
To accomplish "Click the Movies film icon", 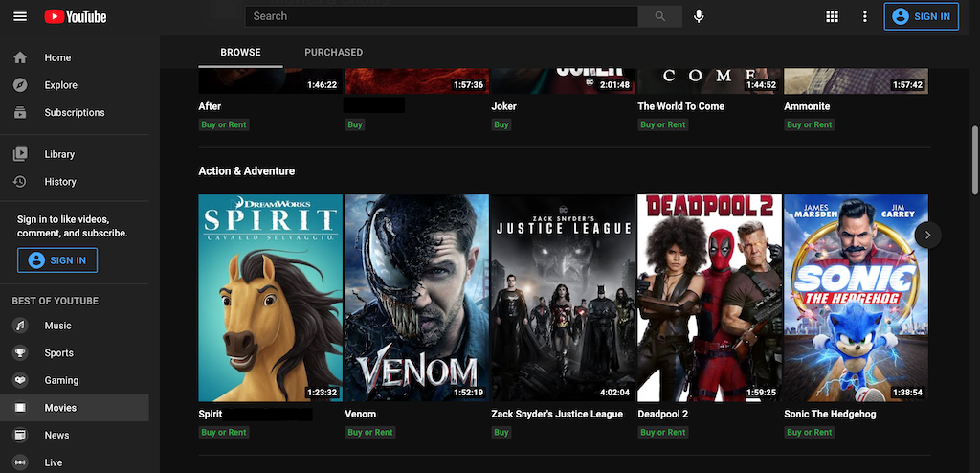I will click(x=20, y=408).
